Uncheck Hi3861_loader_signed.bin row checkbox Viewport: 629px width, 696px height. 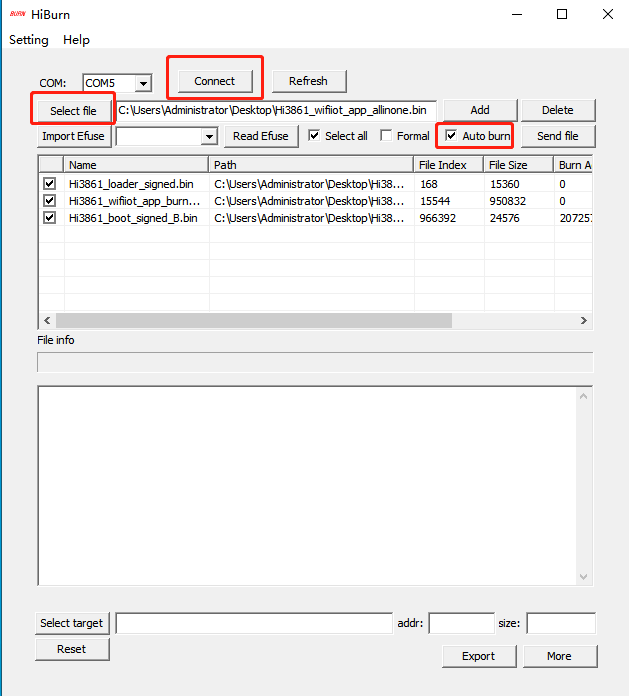click(50, 184)
